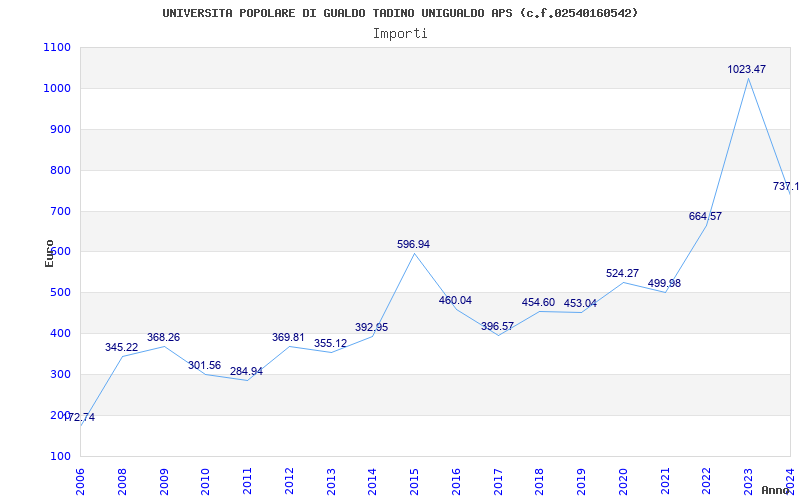
Task: Click the 2008 year label
Action: [x=122, y=482]
